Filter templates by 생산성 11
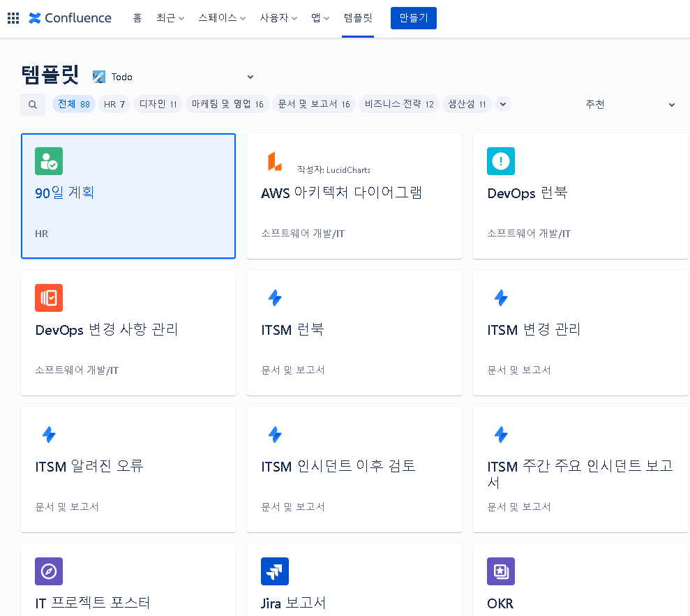 click(467, 104)
